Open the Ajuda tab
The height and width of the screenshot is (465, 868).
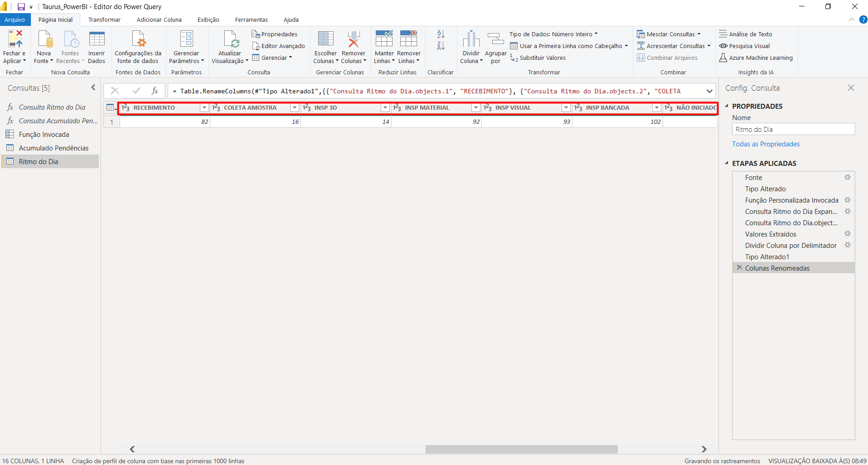click(291, 19)
